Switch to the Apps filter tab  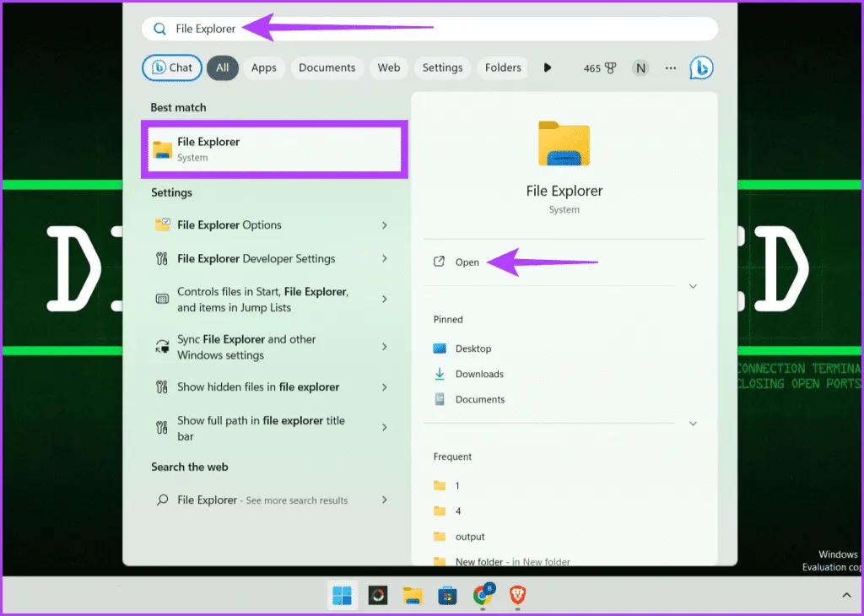[x=263, y=68]
